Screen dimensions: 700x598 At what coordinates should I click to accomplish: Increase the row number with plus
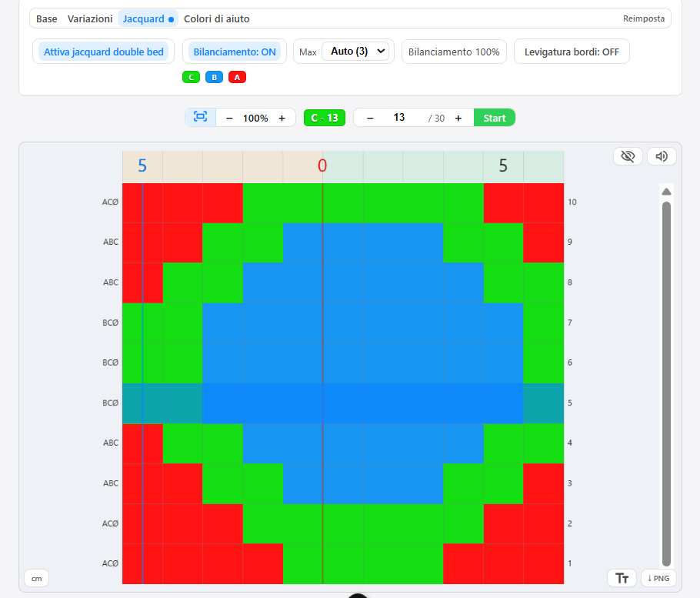tap(458, 118)
